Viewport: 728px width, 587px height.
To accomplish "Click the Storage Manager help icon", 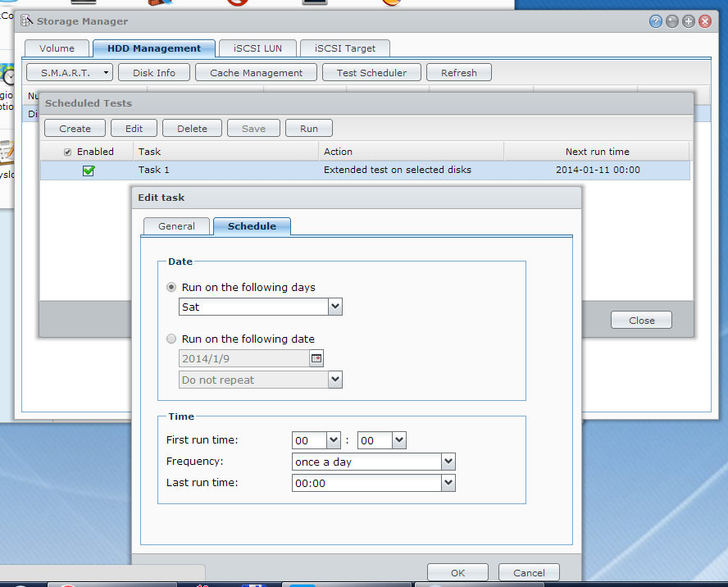I will click(x=656, y=21).
